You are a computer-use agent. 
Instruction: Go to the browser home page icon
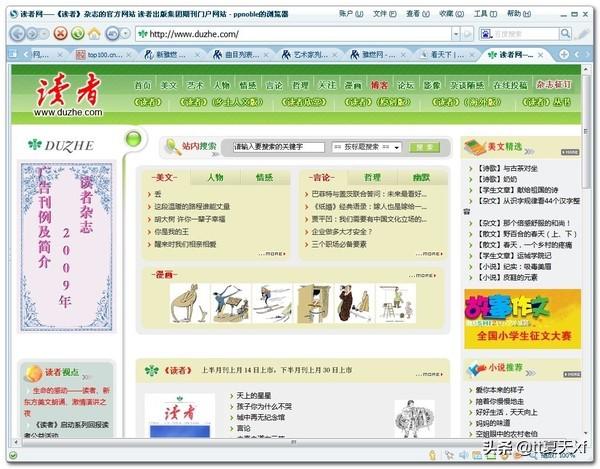point(95,33)
